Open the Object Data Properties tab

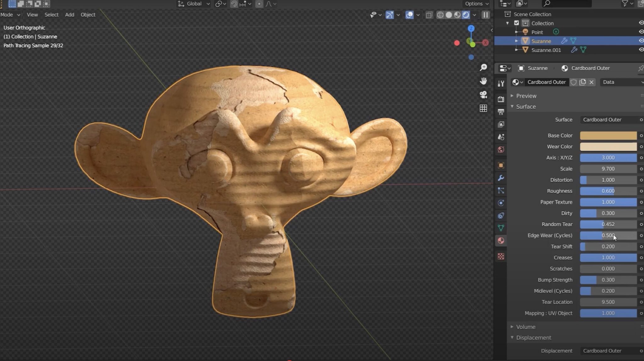click(x=501, y=227)
